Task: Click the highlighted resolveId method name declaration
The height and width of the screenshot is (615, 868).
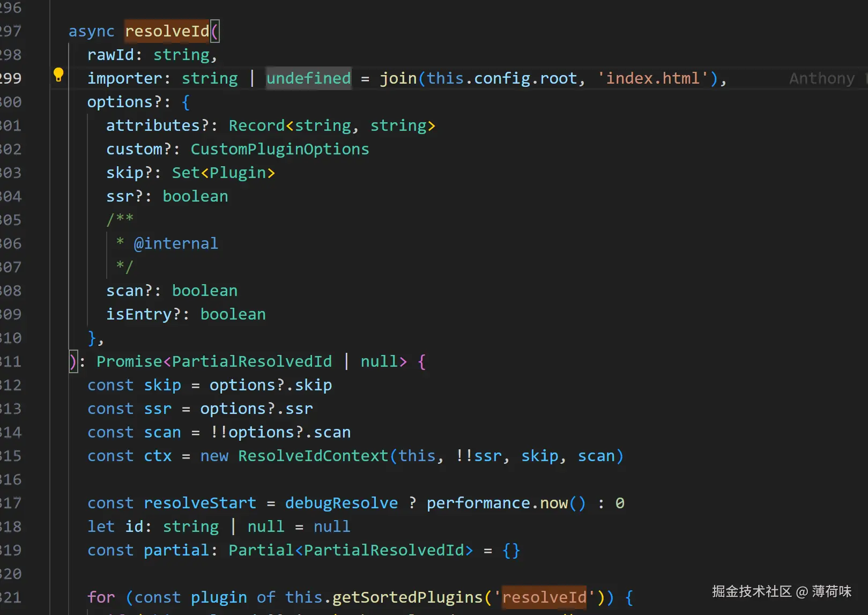Action: (167, 31)
